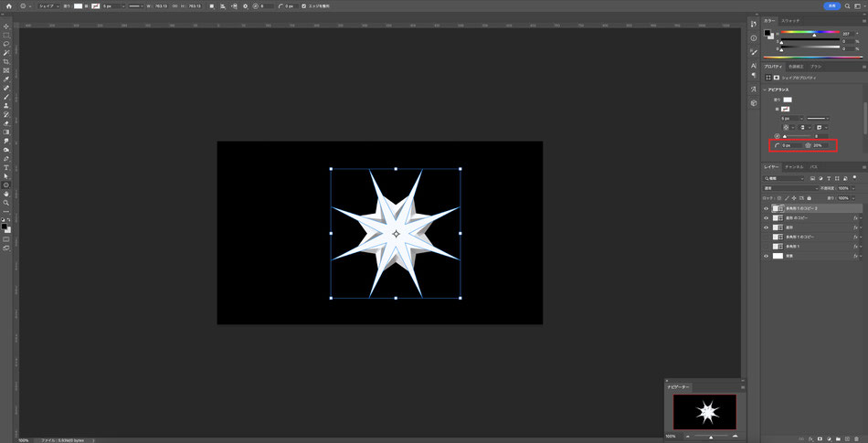
Task: Select the Hand tool
Action: pos(6,195)
